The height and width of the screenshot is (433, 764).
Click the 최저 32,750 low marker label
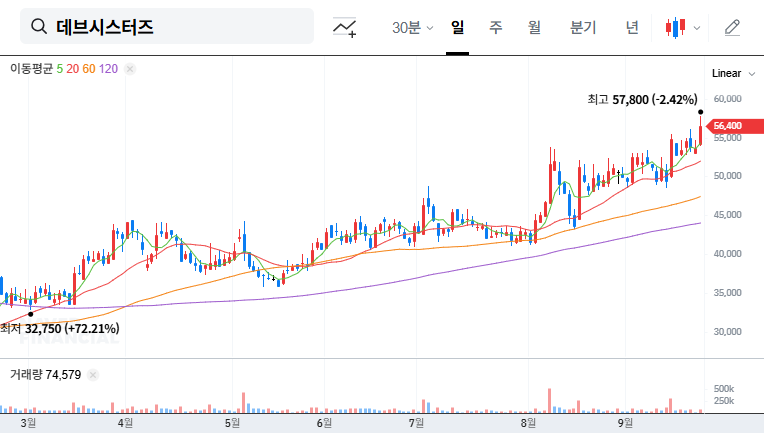pyautogui.click(x=59, y=329)
